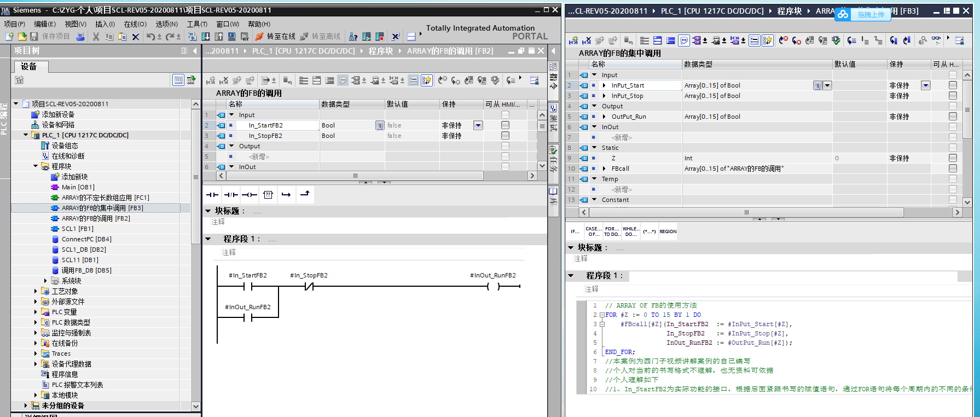Open the 在线(O) menu
The image size is (980, 417).
135,24
